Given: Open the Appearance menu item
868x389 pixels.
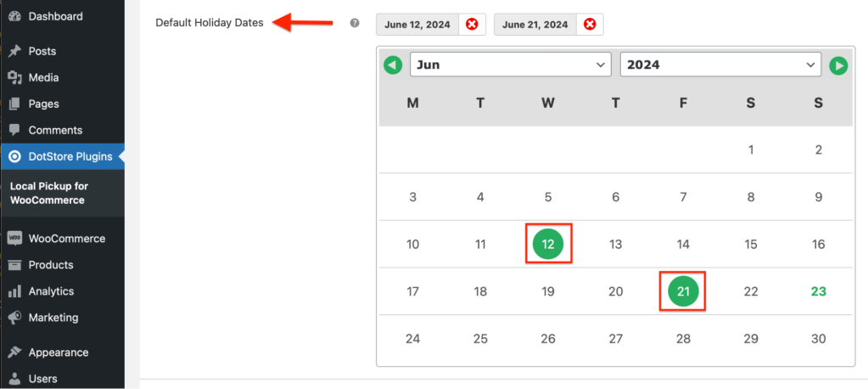Looking at the screenshot, I should point(58,352).
